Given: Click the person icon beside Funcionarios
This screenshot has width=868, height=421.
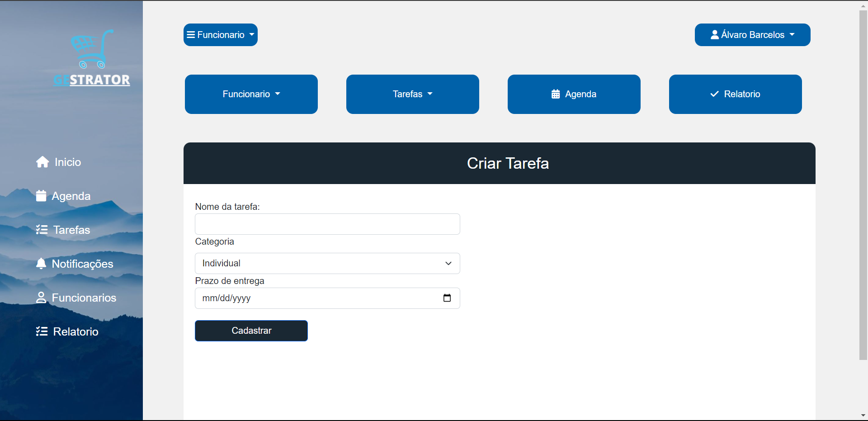Looking at the screenshot, I should 41,298.
